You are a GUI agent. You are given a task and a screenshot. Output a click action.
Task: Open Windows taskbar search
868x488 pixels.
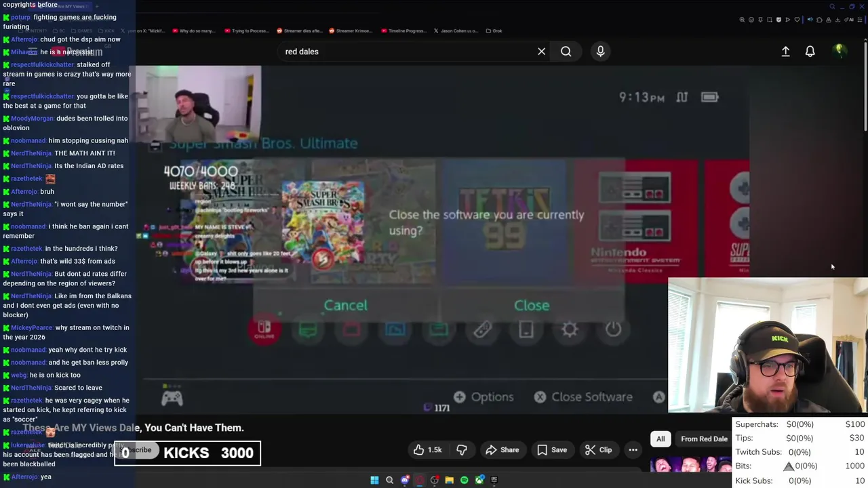pyautogui.click(x=389, y=480)
